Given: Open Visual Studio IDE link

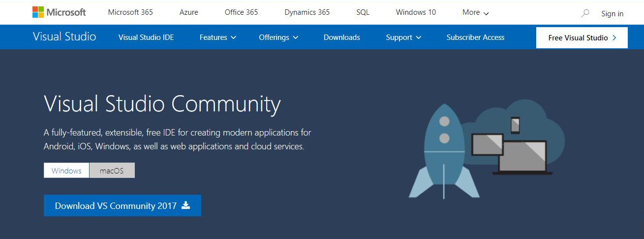Looking at the screenshot, I should (x=146, y=37).
